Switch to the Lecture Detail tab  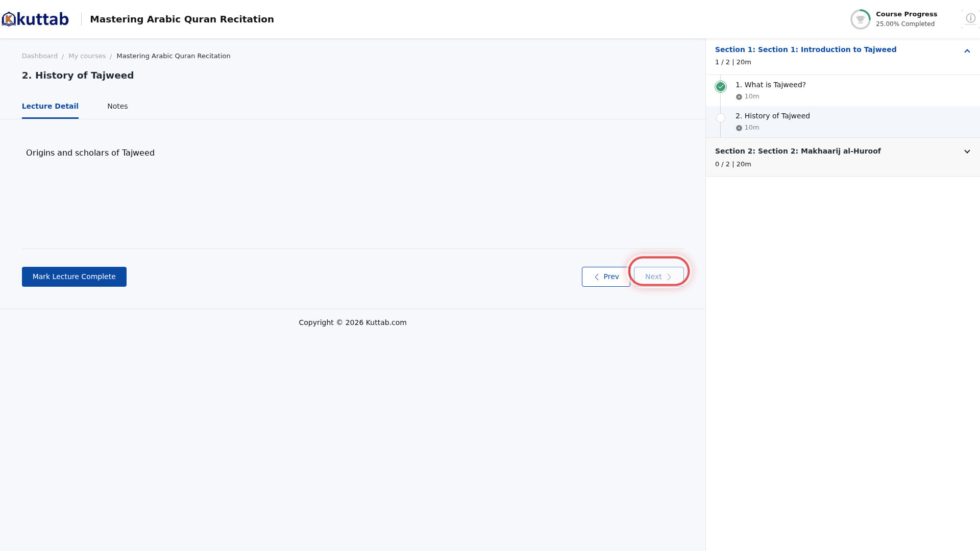tap(50, 106)
